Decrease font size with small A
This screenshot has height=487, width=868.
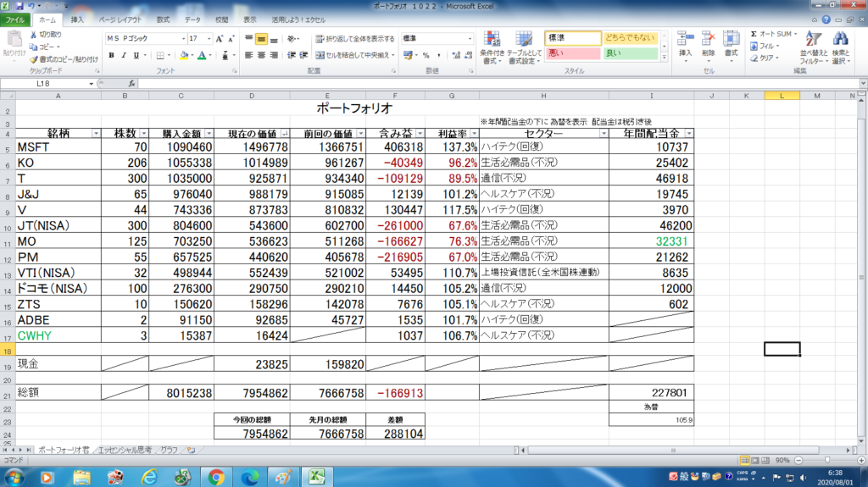(x=231, y=39)
